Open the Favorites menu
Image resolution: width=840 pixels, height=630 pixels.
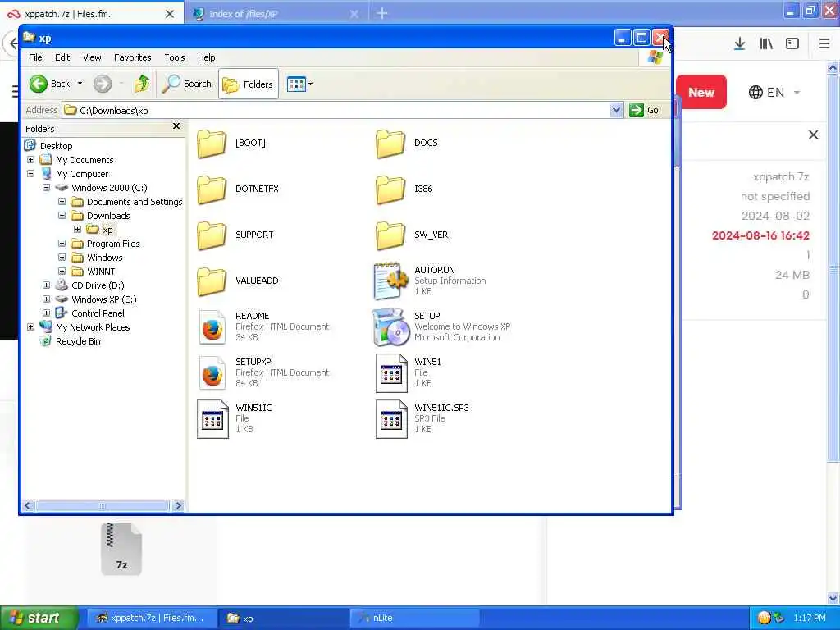click(132, 57)
